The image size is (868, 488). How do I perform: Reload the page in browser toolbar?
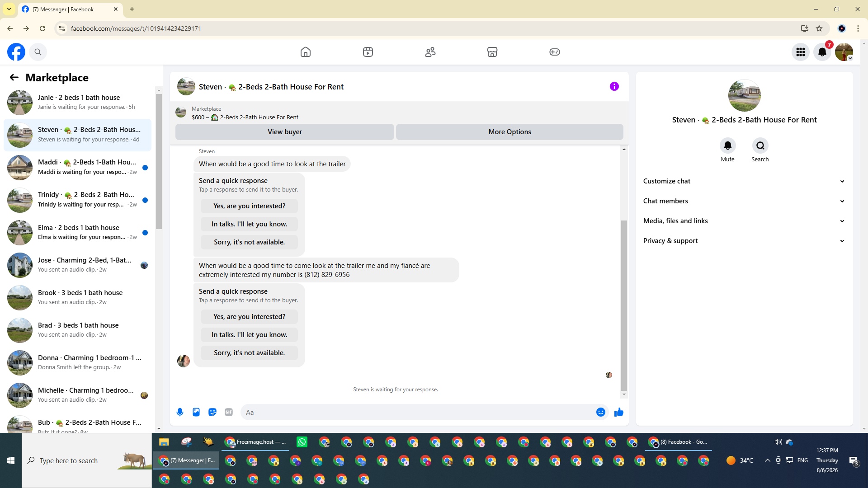(42, 28)
